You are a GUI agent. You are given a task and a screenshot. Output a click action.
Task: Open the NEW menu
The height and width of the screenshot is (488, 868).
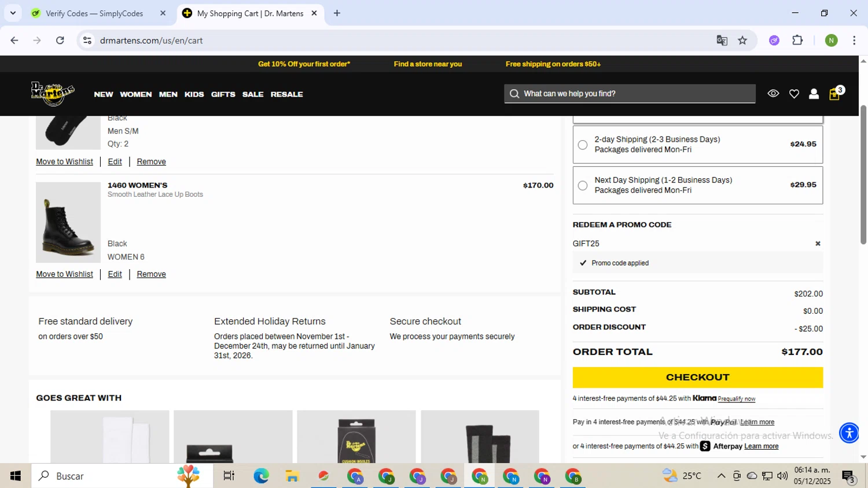point(104,94)
